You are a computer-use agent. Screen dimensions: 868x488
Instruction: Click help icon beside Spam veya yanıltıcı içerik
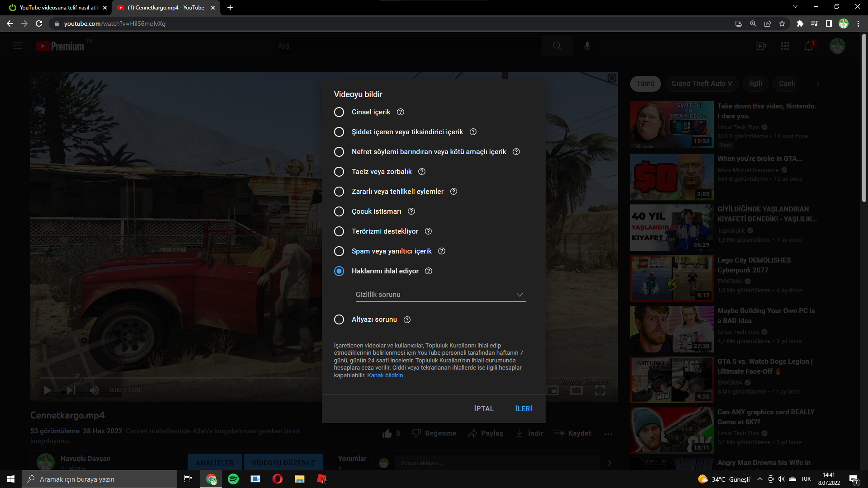(x=442, y=251)
